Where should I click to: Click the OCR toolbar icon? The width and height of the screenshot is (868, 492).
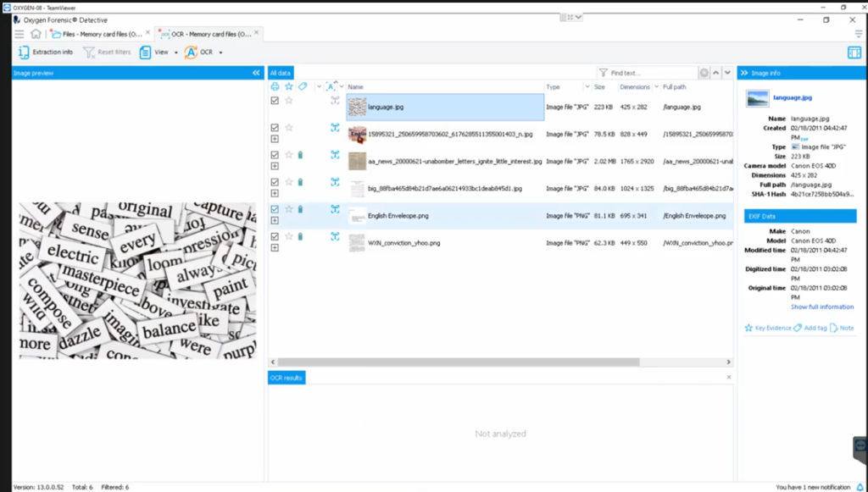tap(191, 52)
